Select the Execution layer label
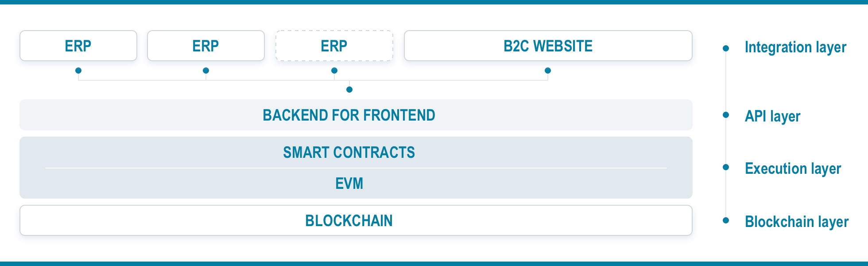The image size is (868, 266). 793,168
